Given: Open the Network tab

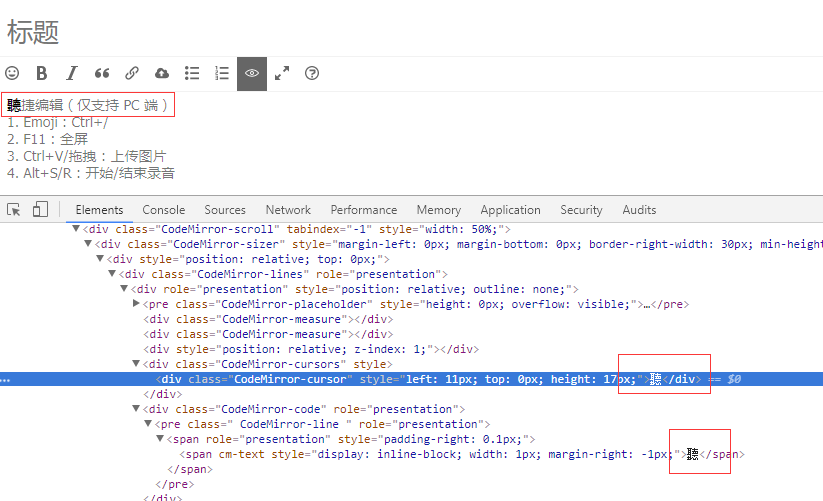Looking at the screenshot, I should (288, 210).
